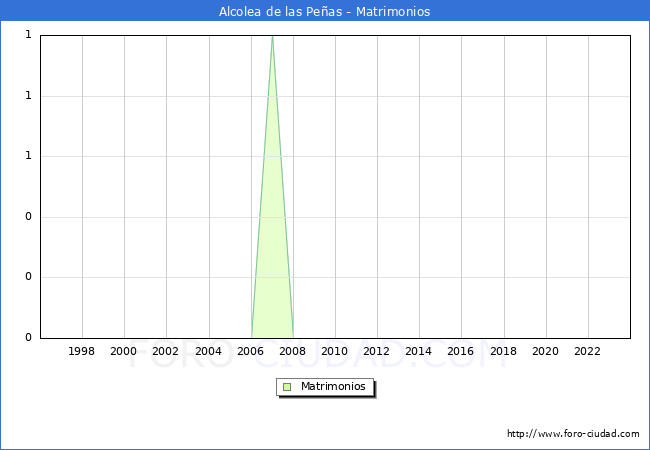Image resolution: width=650 pixels, height=450 pixels.
Task: Click x-axis year 2022
Action: coord(587,352)
